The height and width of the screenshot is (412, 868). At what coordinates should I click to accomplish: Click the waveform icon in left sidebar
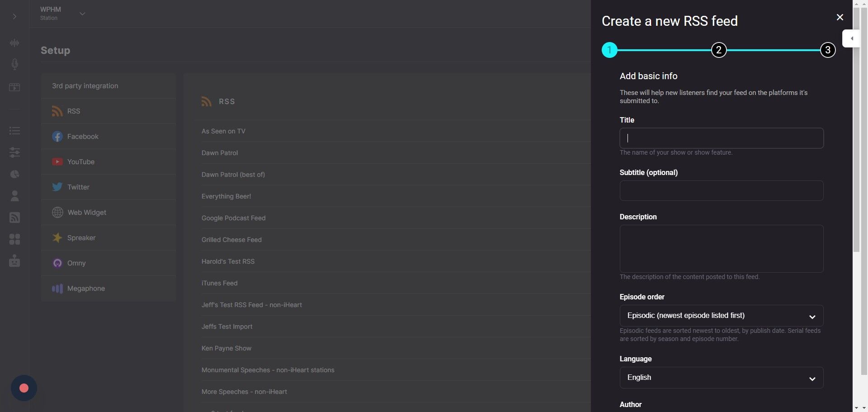point(14,43)
